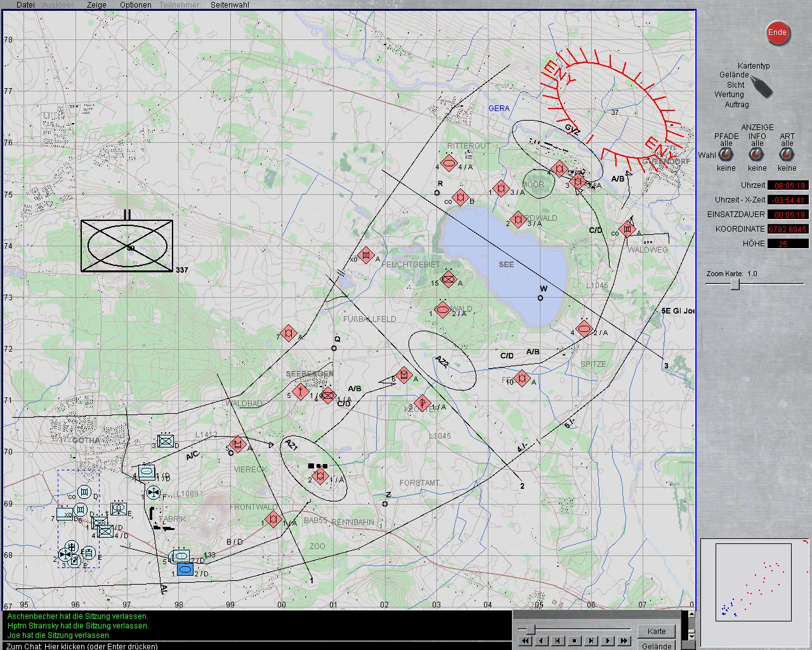Image resolution: width=812 pixels, height=650 pixels.
Task: Open the Datei menu
Action: pos(25,4)
